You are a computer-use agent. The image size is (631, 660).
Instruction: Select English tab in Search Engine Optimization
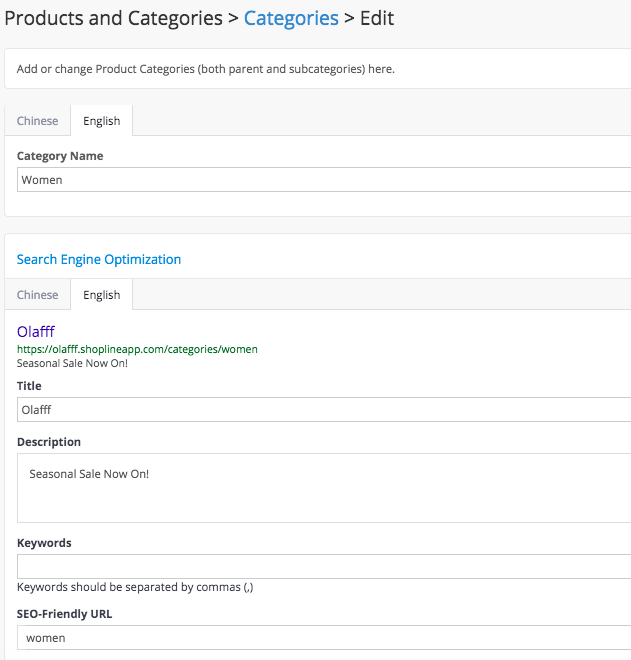tap(101, 295)
